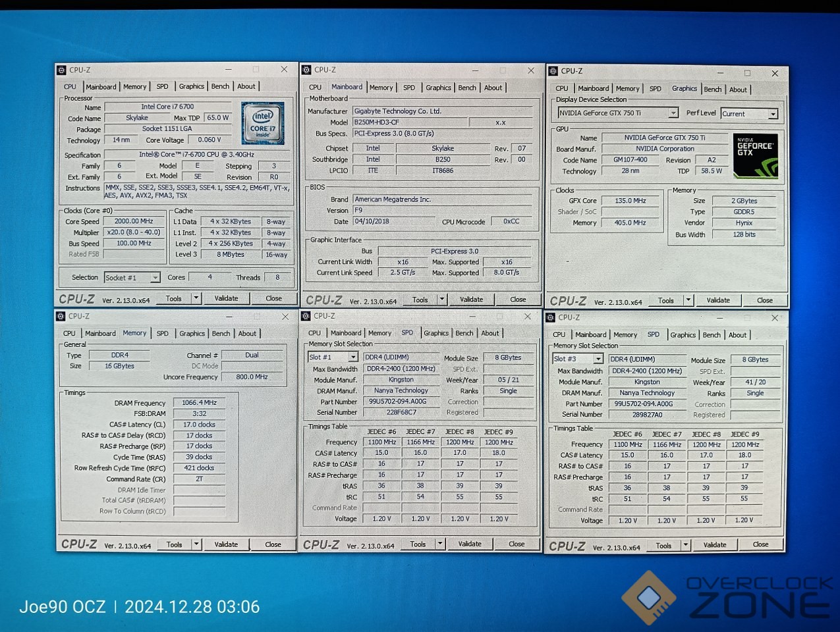The width and height of the screenshot is (840, 632).
Task: Click the Intel Core i7 logo badge
Action: tap(263, 123)
